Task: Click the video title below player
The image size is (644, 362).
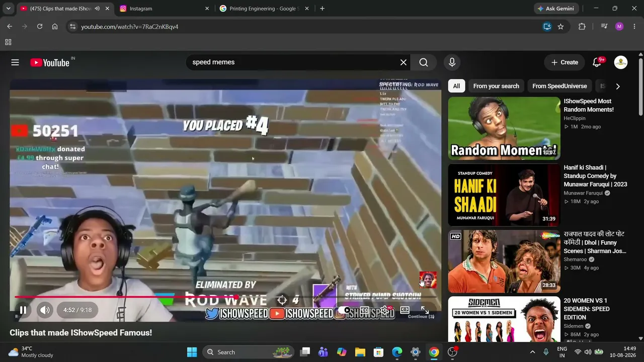Action: pos(80,333)
